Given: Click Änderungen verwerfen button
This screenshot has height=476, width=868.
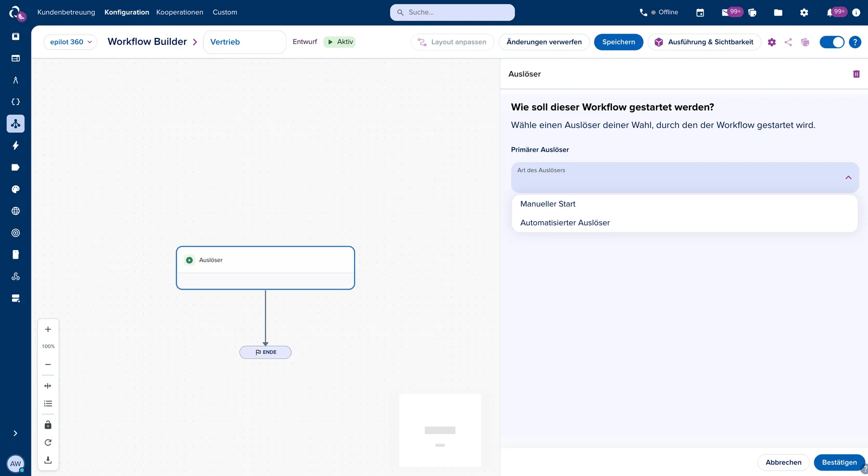Looking at the screenshot, I should pos(544,42).
